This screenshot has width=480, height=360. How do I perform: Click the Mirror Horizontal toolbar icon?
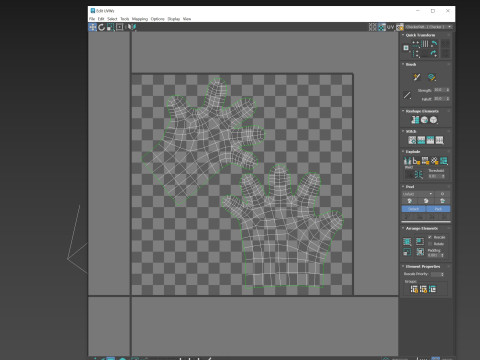coord(132,27)
